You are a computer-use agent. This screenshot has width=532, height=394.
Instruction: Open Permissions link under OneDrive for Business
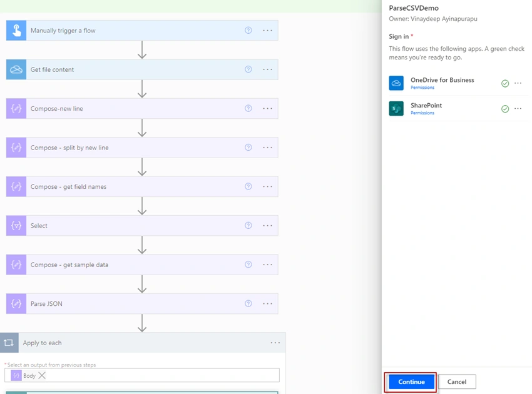pos(422,88)
